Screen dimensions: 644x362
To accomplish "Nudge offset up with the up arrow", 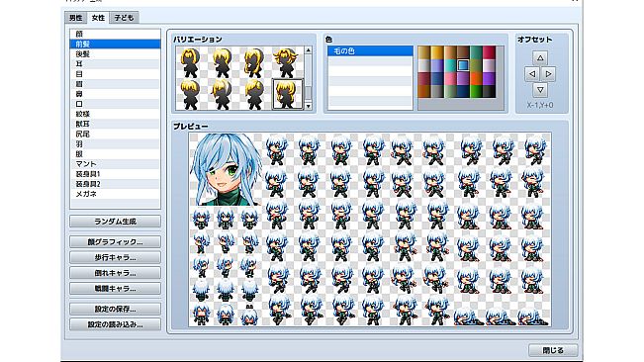I will [540, 58].
